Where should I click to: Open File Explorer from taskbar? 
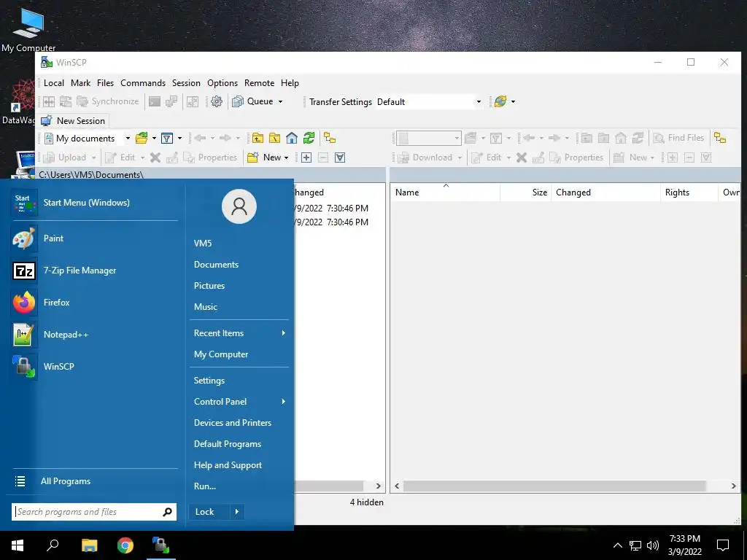click(89, 545)
